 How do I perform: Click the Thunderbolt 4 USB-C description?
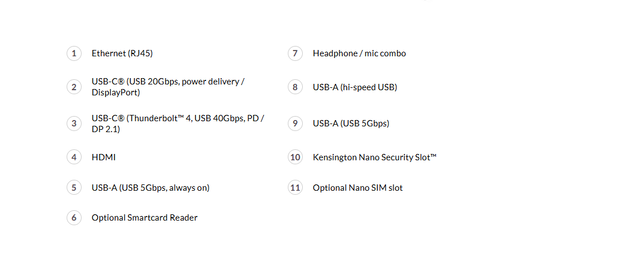tap(178, 124)
